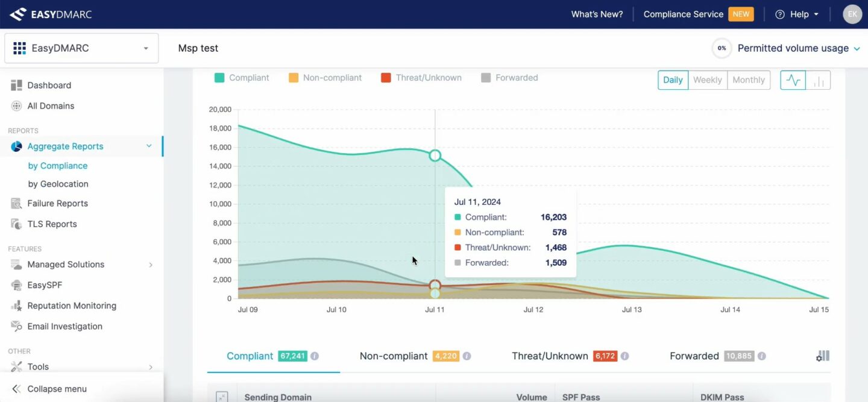Open table column settings gear icon
The height and width of the screenshot is (402, 868).
[823, 356]
